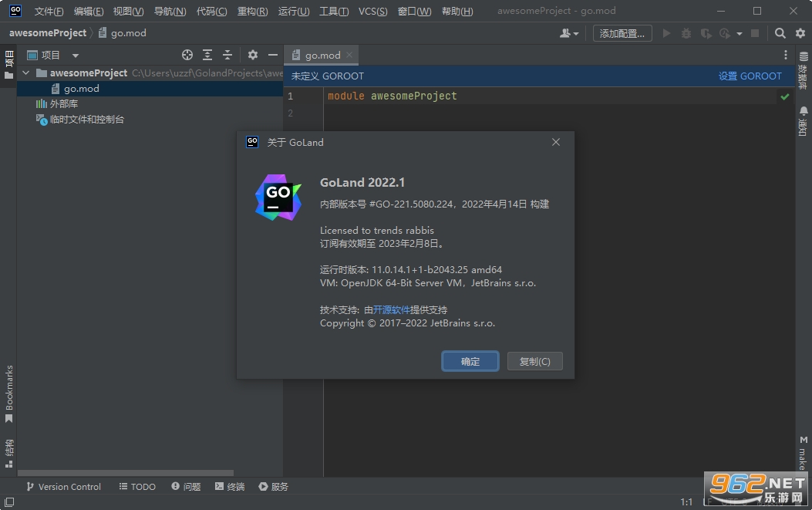Viewport: 812px width, 510px height.
Task: Click Collapse All in project panel
Action: coord(227,55)
